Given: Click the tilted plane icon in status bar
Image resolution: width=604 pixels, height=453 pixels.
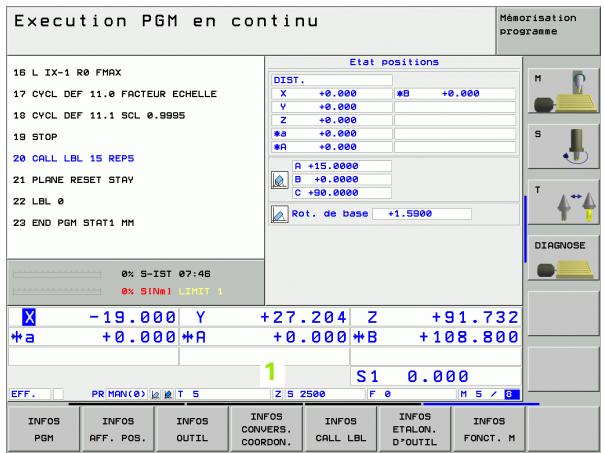Looking at the screenshot, I should point(168,394).
